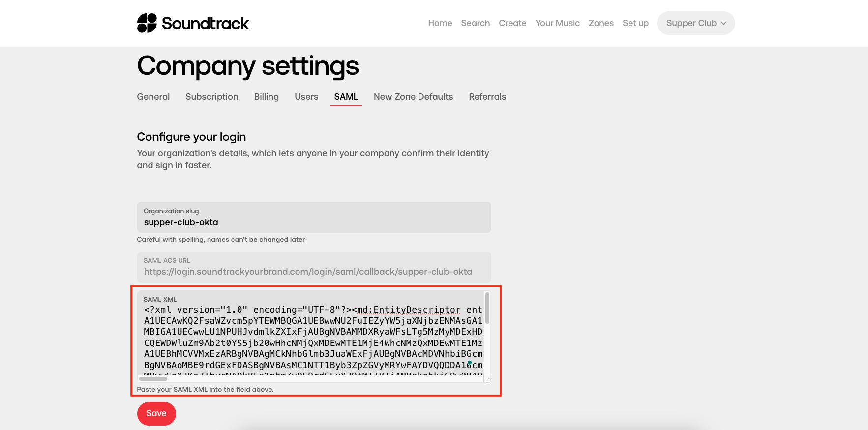Switch to New Zone Defaults tab
Screen dimensions: 868x430
414,97
